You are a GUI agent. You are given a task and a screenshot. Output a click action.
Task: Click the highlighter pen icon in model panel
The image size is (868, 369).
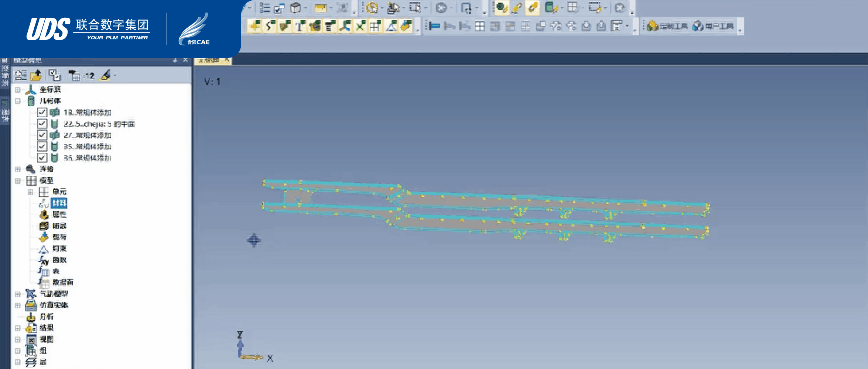(x=106, y=75)
